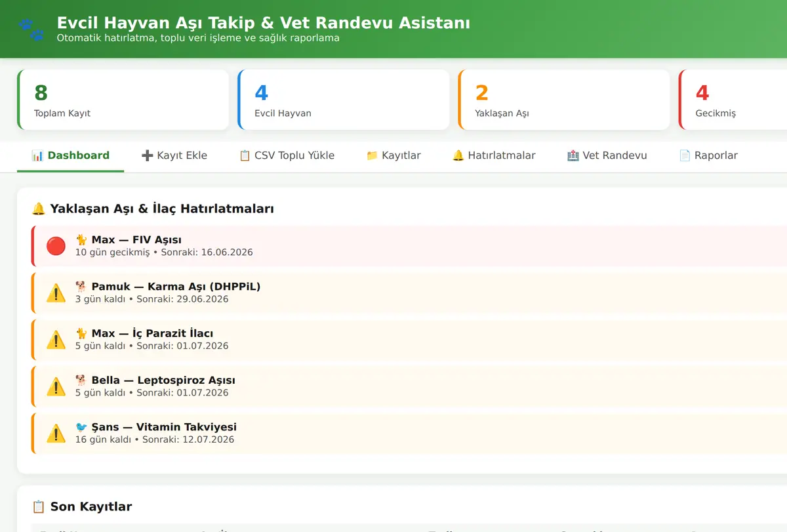The height and width of the screenshot is (532, 787).
Task: Open the CSV Toplu Yükle tab
Action: (x=287, y=155)
